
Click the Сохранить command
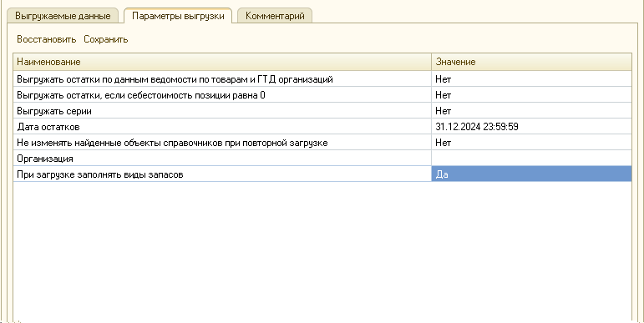coord(106,39)
